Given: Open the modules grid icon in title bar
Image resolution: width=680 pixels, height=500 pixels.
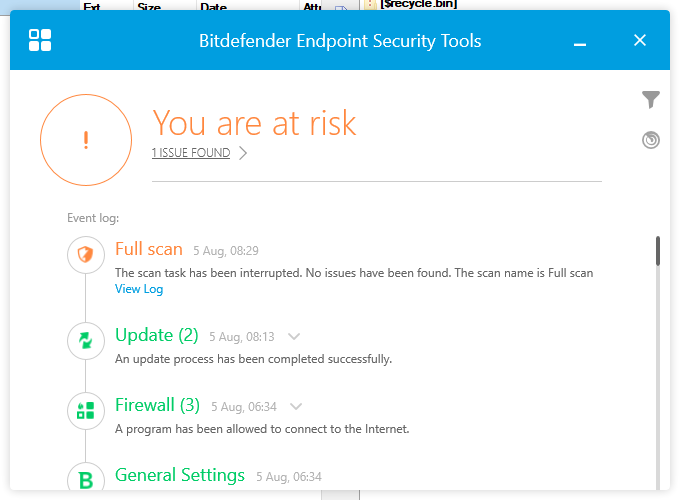Looking at the screenshot, I should click(41, 40).
